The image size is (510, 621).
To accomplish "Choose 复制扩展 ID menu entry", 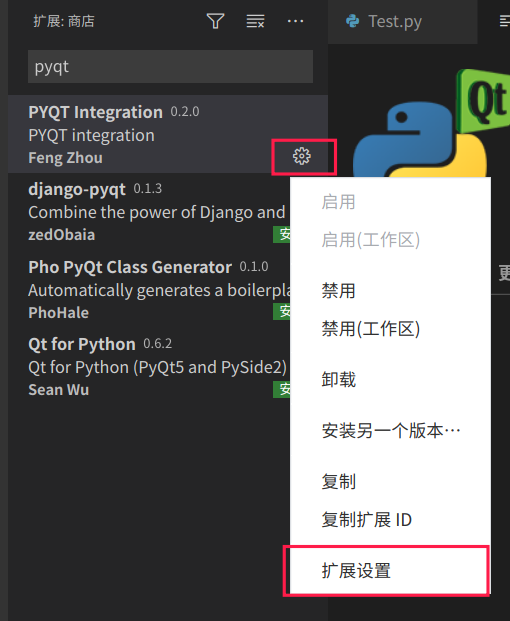I will [390, 520].
